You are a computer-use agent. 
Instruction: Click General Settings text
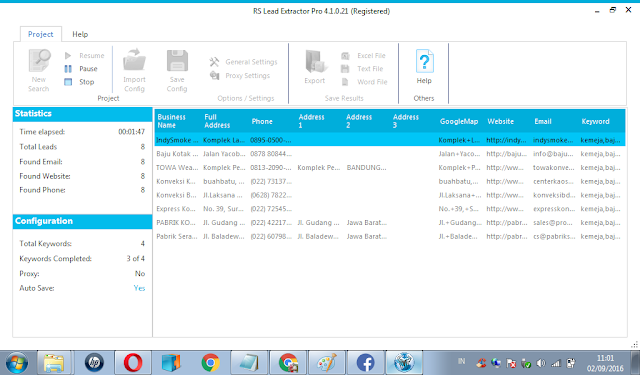[251, 62]
